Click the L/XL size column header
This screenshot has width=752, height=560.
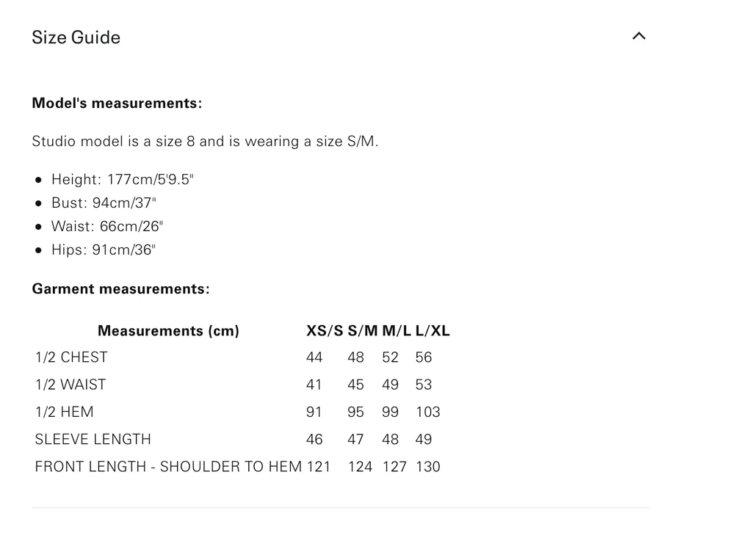[433, 331]
